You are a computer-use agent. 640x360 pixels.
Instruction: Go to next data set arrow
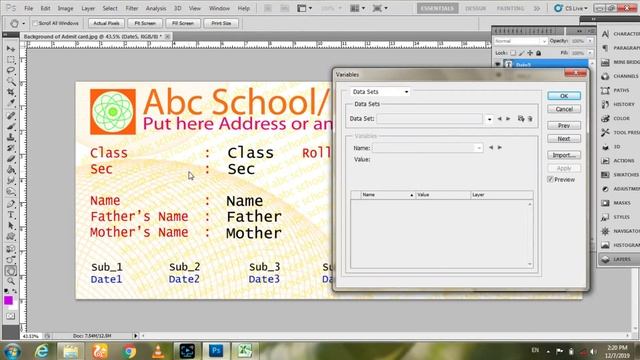pyautogui.click(x=508, y=119)
